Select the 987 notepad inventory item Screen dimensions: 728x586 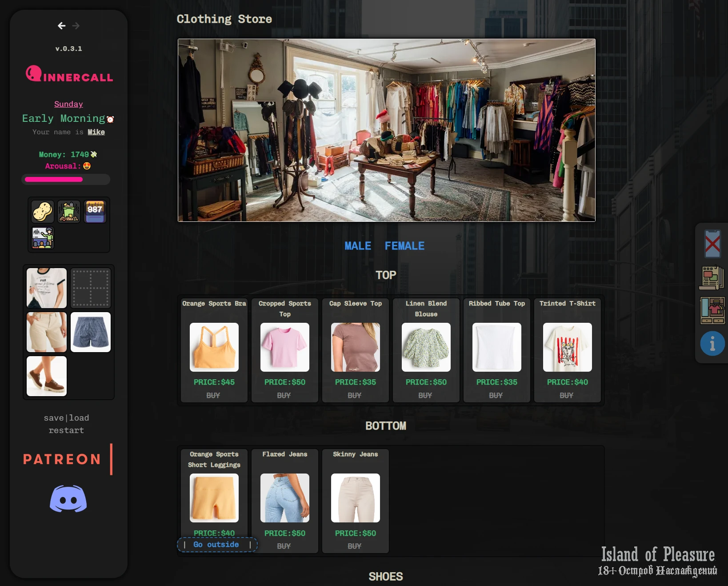click(x=95, y=211)
